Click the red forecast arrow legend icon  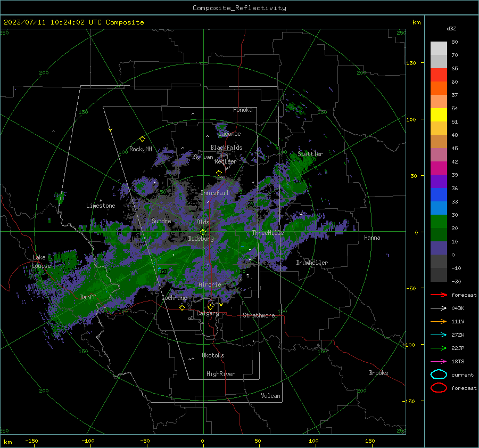click(439, 295)
